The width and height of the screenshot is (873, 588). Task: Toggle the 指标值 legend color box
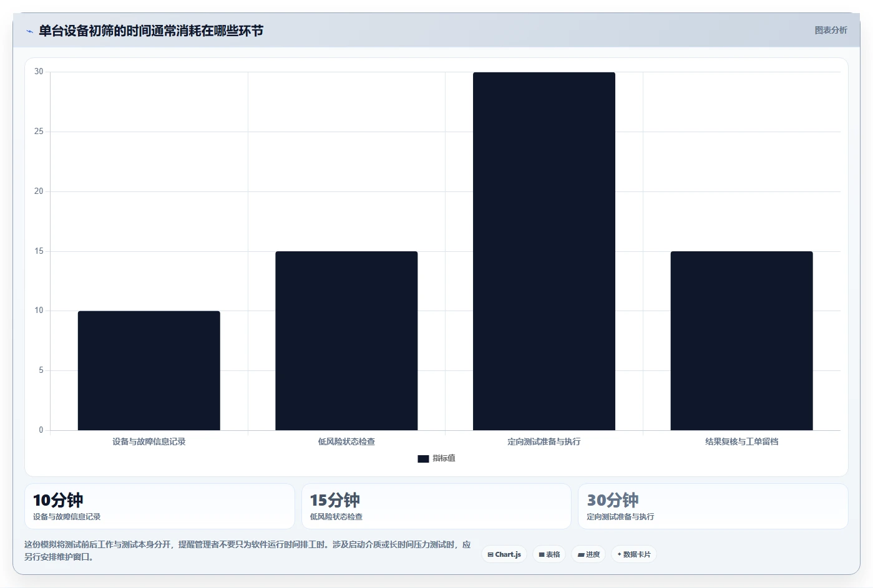(423, 459)
